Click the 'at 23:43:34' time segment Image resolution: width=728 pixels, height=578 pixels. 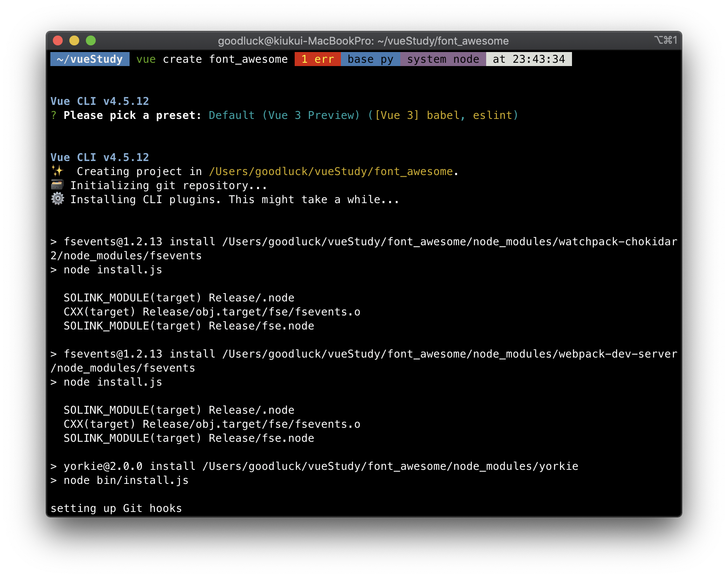tap(529, 59)
